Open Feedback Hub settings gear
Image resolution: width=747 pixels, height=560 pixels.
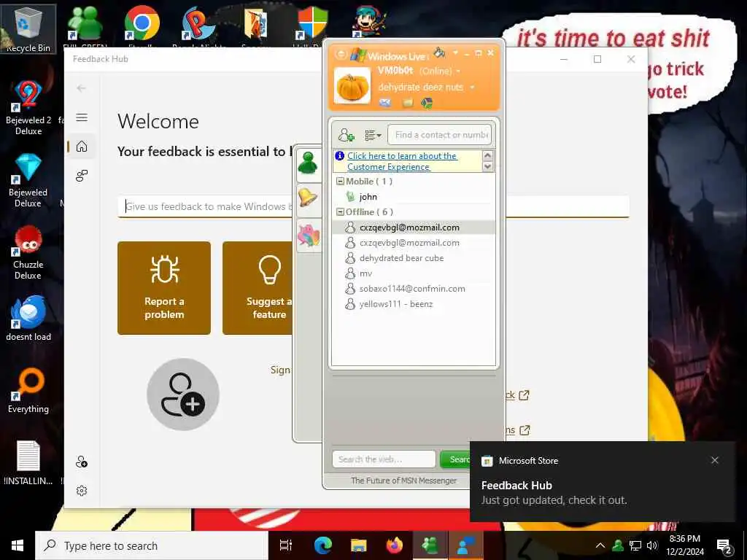pos(82,491)
